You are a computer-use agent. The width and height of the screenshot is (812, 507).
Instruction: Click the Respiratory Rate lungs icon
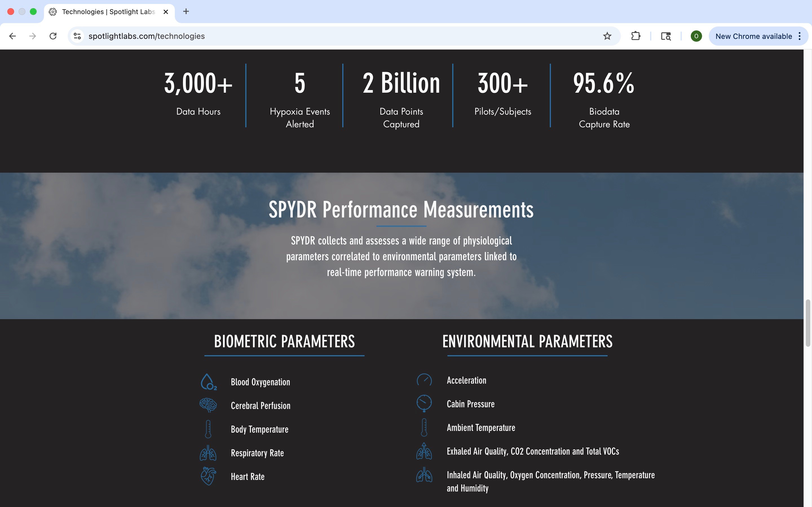pyautogui.click(x=208, y=453)
